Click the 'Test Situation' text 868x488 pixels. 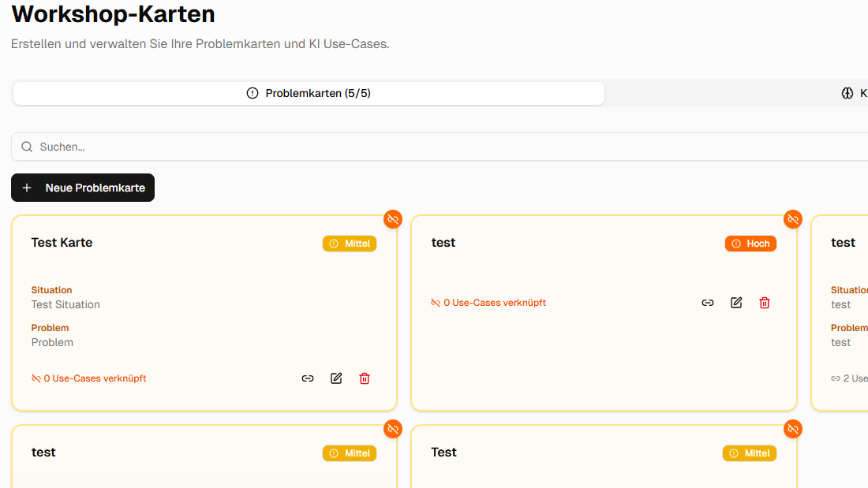click(x=65, y=304)
